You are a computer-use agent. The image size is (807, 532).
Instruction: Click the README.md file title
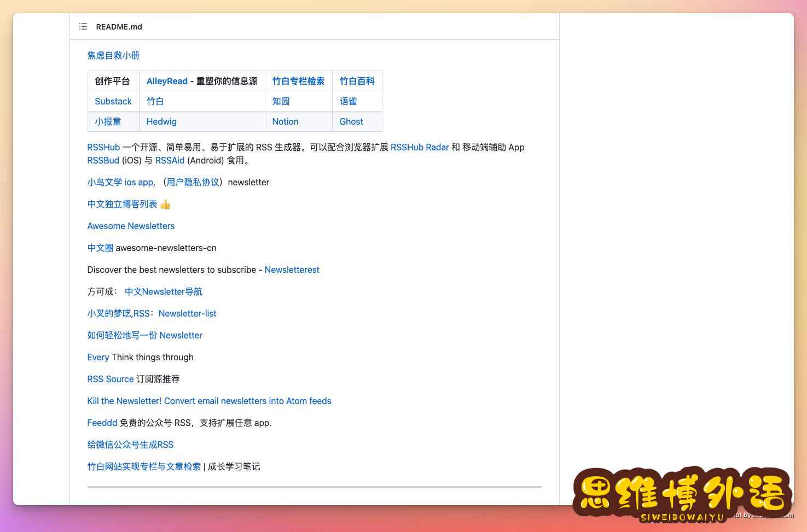(119, 26)
